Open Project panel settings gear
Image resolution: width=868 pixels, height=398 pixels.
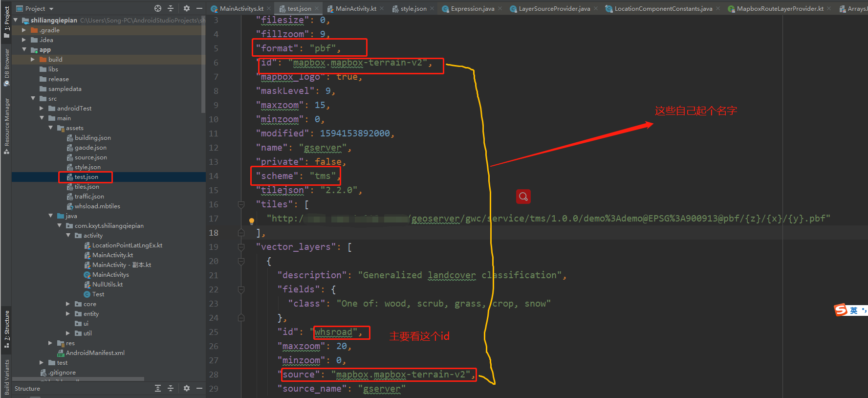point(186,8)
